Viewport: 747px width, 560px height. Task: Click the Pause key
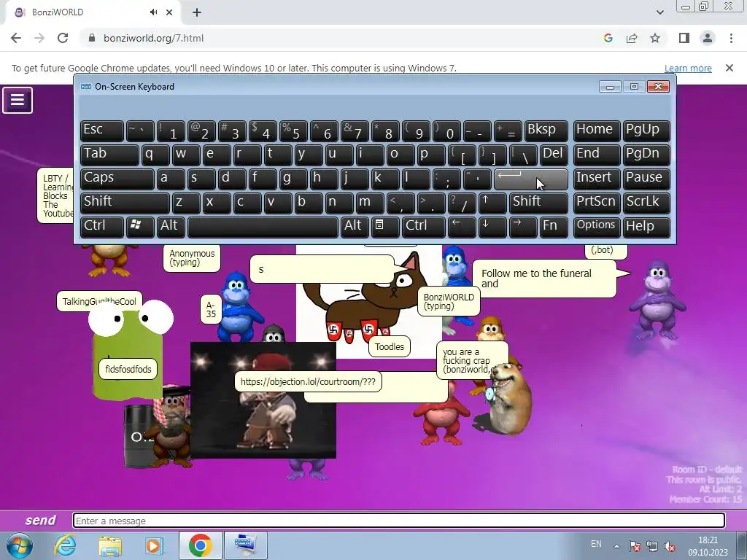point(646,179)
